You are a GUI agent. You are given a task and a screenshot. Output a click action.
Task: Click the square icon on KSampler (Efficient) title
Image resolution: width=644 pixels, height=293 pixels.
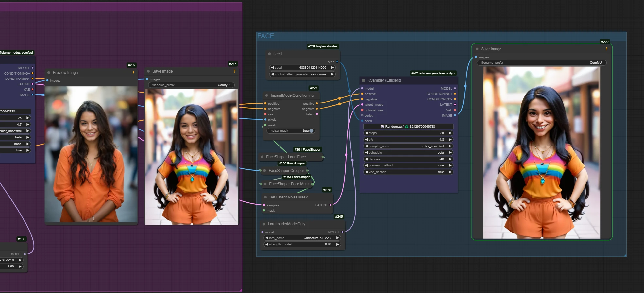(363, 80)
